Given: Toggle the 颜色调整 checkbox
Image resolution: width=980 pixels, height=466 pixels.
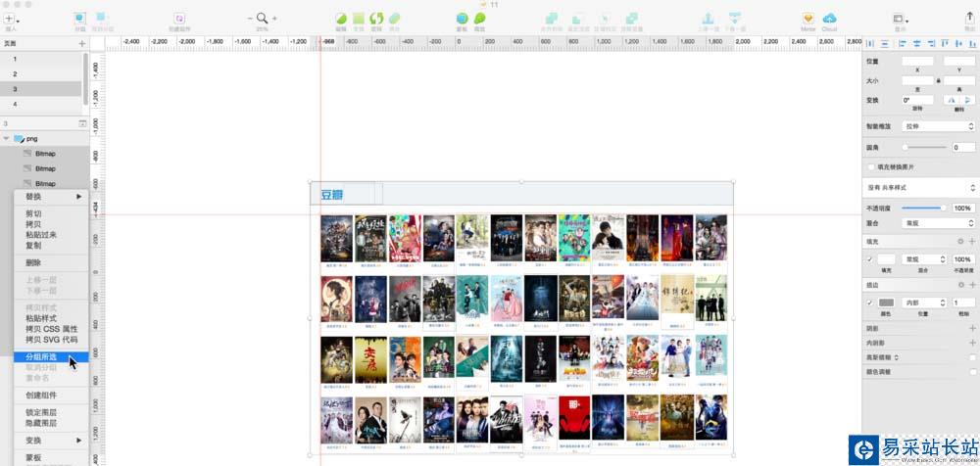Looking at the screenshot, I should click(x=972, y=372).
